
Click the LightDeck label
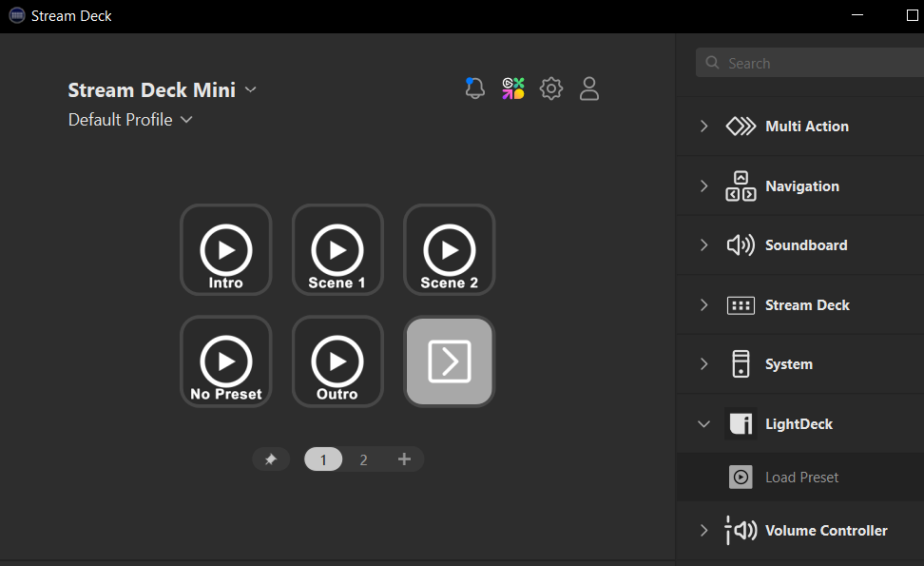(799, 424)
